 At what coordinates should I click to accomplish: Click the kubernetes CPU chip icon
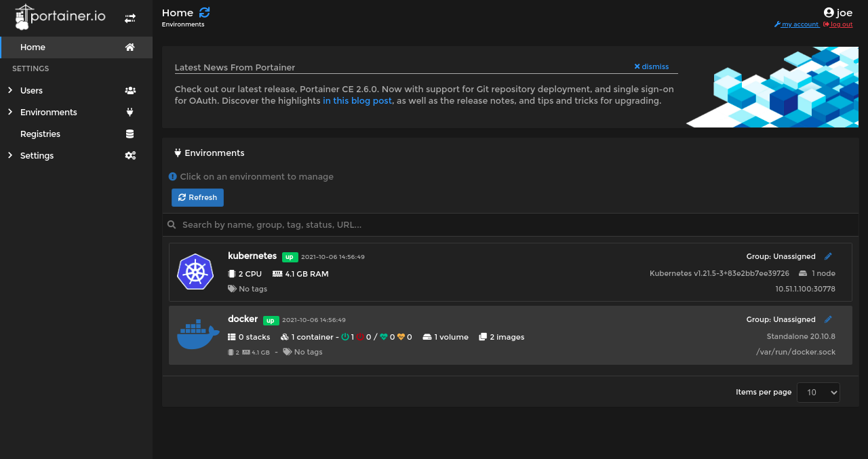[x=232, y=274]
